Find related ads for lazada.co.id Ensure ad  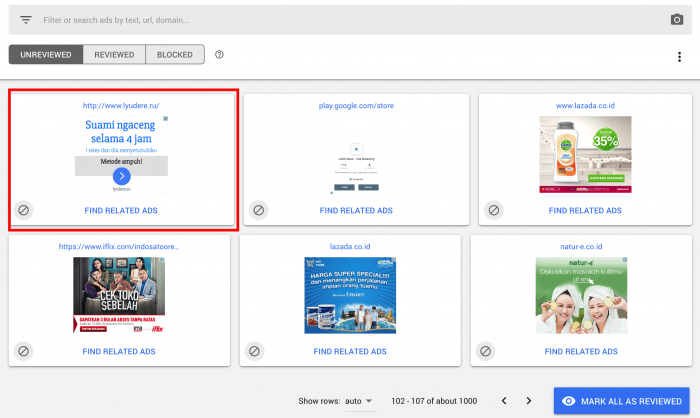pyautogui.click(x=350, y=351)
